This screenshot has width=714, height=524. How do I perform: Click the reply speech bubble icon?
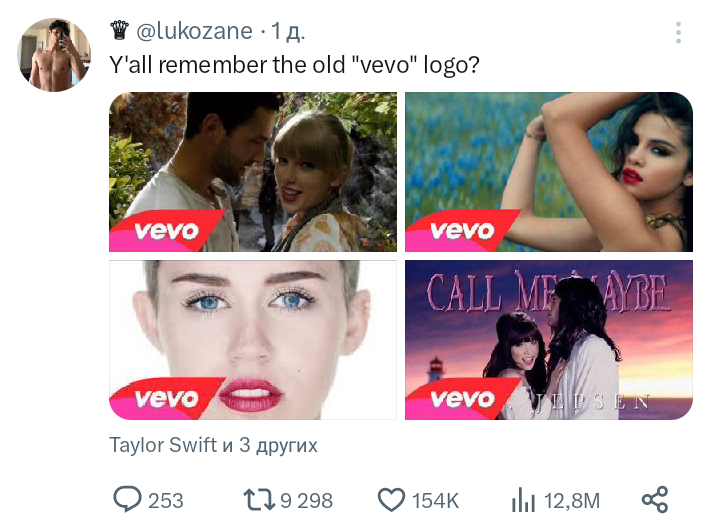pyautogui.click(x=127, y=499)
